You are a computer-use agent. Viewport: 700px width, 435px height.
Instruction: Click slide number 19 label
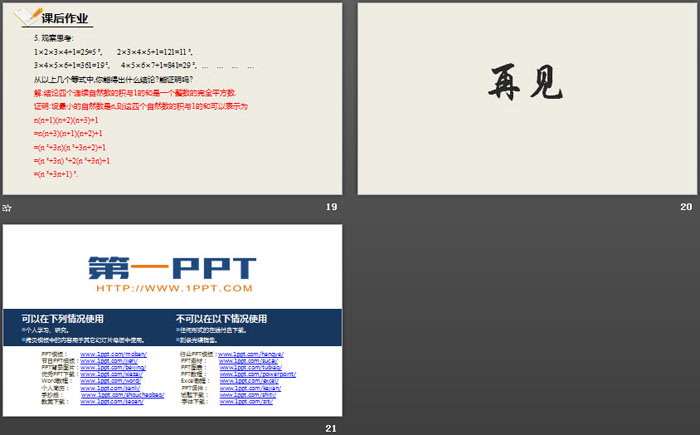(331, 207)
